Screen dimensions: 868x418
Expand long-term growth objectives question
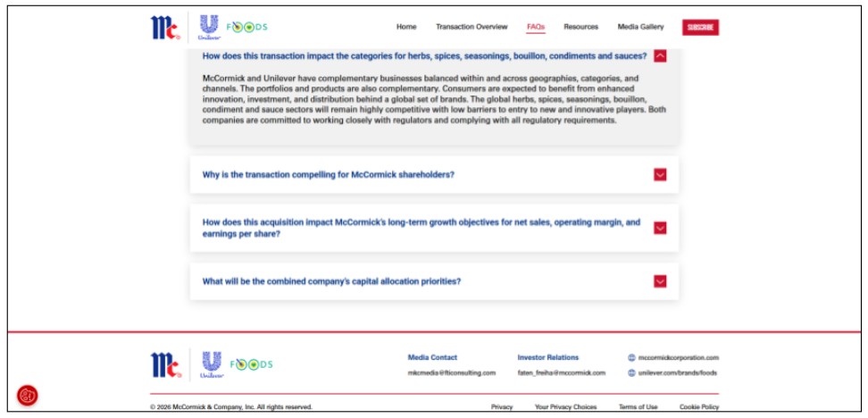(660, 228)
